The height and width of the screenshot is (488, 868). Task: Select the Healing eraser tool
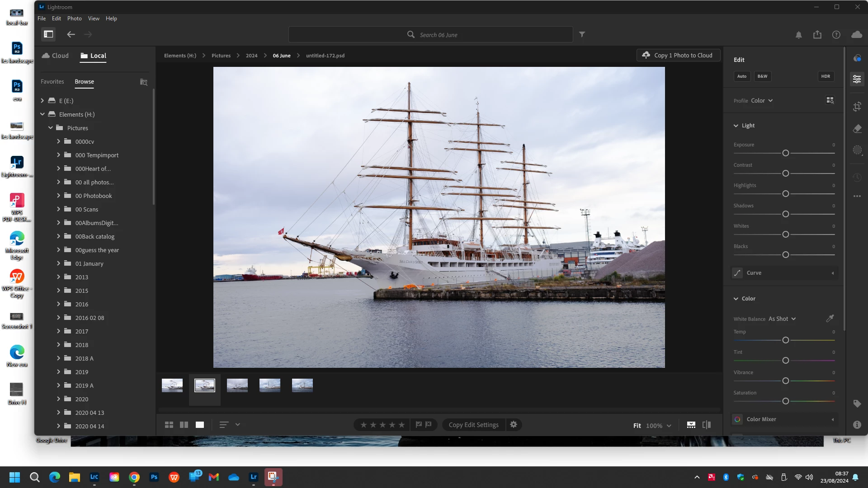click(x=857, y=129)
